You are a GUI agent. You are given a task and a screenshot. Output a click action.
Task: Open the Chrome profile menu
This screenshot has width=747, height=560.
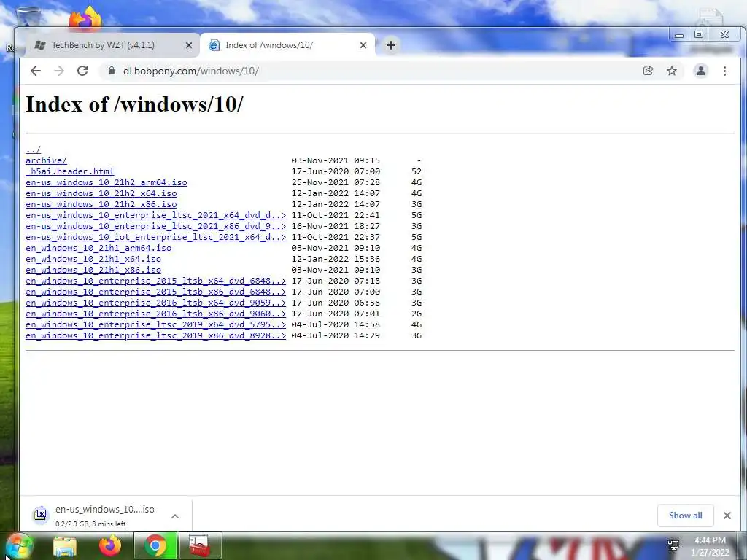coord(701,71)
